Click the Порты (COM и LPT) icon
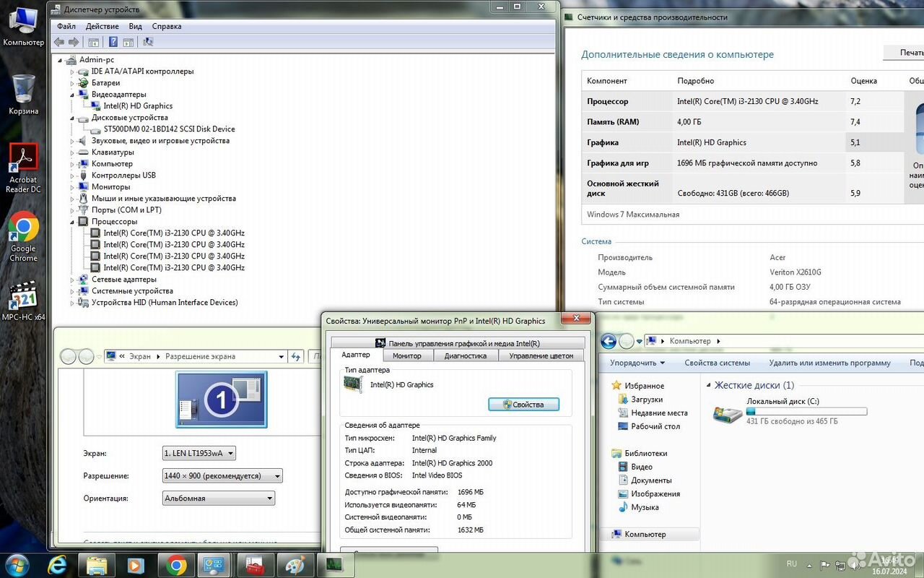The image size is (924, 578). 84,210
